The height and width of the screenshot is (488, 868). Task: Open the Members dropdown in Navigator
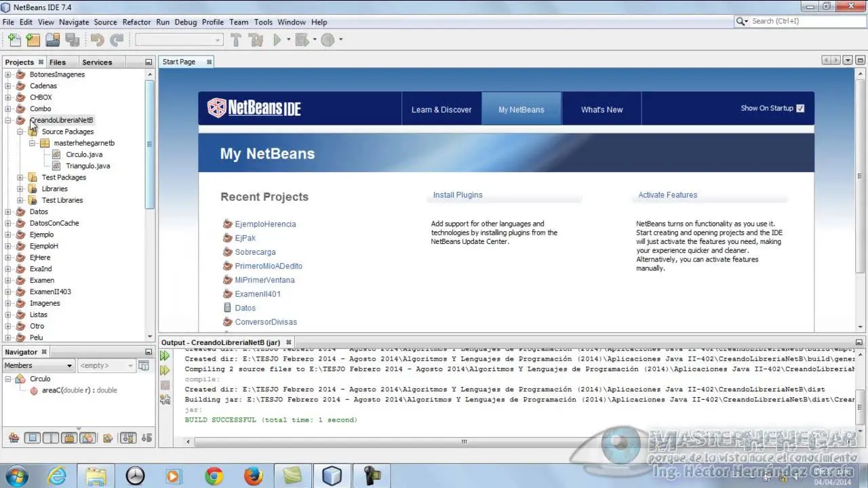[x=38, y=365]
